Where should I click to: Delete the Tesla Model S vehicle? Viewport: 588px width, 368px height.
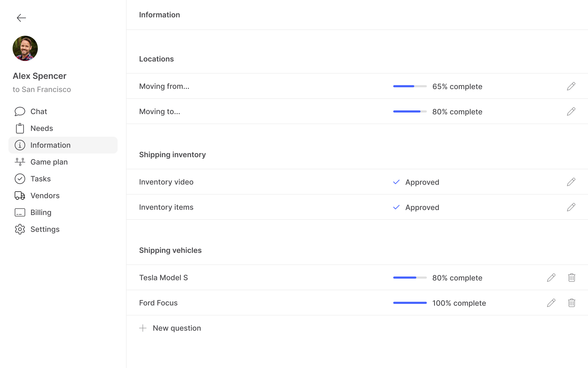pos(571,278)
